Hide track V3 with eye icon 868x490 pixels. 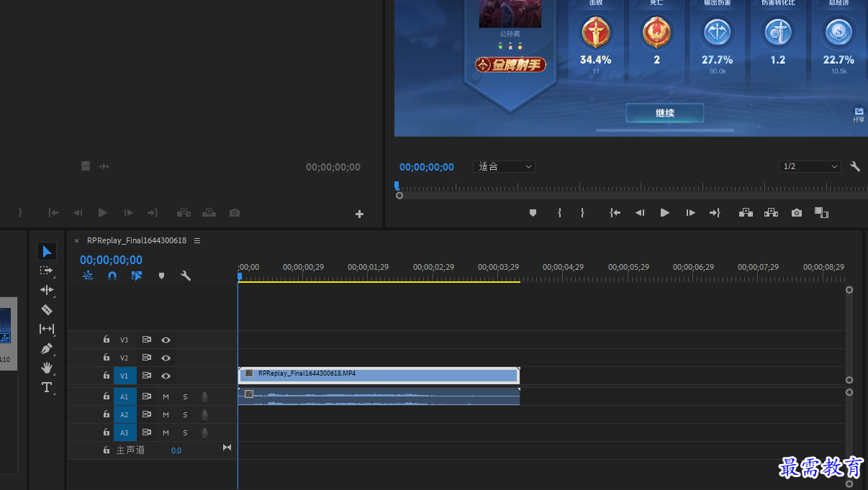click(x=166, y=340)
